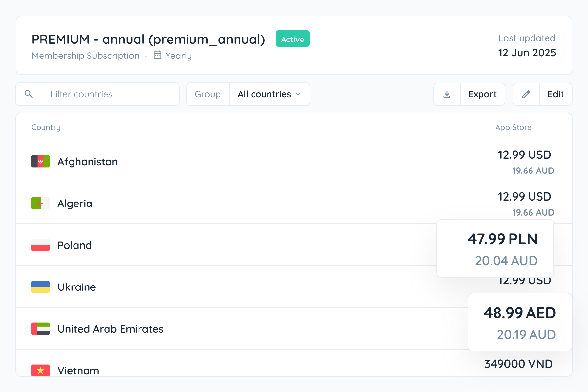
Task: Click the Active status badge
Action: tap(292, 39)
